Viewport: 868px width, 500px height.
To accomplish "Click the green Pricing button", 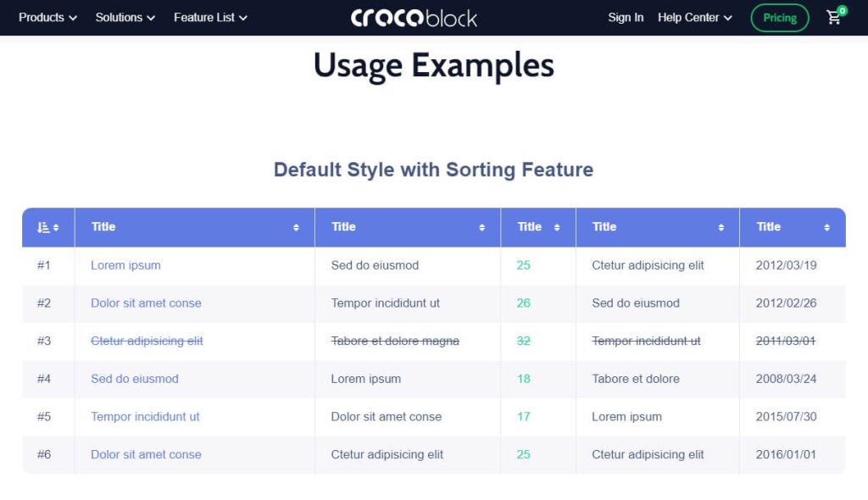I will coord(780,18).
